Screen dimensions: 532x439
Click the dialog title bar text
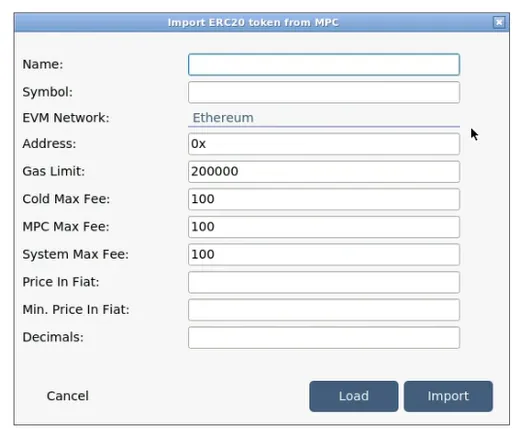click(x=253, y=22)
